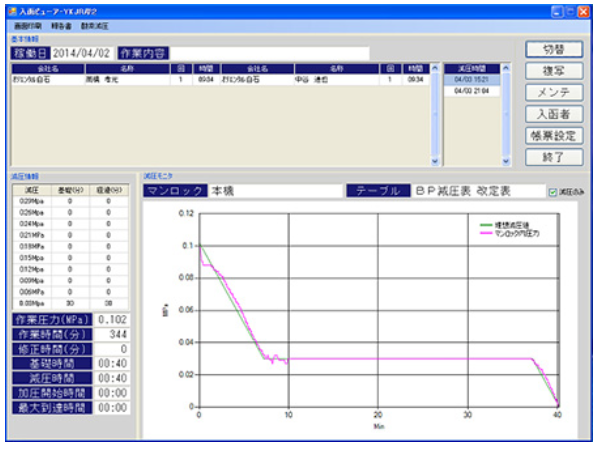The width and height of the screenshot is (600, 449).
Task: Click into the 作業内容 text field
Action: click(x=270, y=53)
